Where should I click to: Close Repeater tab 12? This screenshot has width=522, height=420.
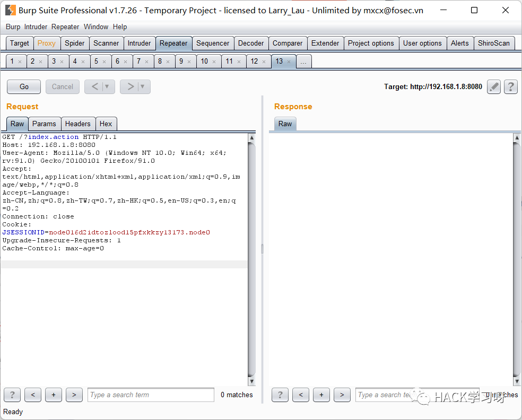[264, 62]
